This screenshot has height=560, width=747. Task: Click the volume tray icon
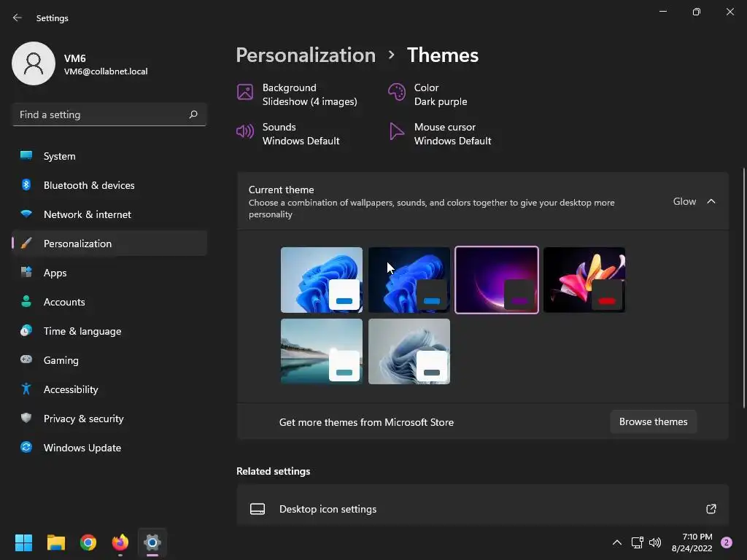coord(655,542)
